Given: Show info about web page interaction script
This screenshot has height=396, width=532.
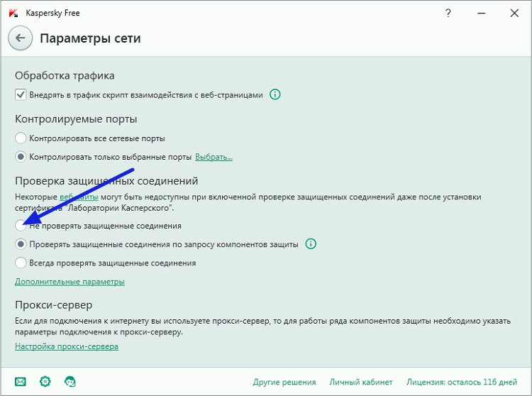Looking at the screenshot, I should 275,94.
